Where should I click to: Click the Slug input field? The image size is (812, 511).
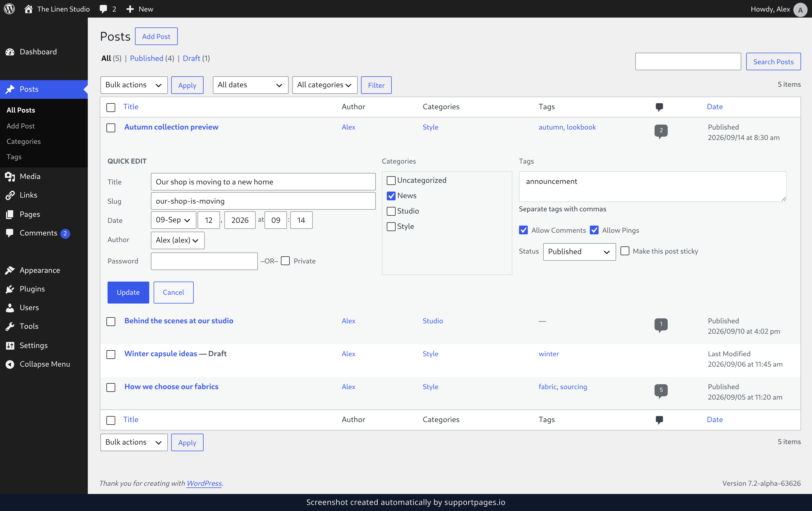tap(263, 201)
